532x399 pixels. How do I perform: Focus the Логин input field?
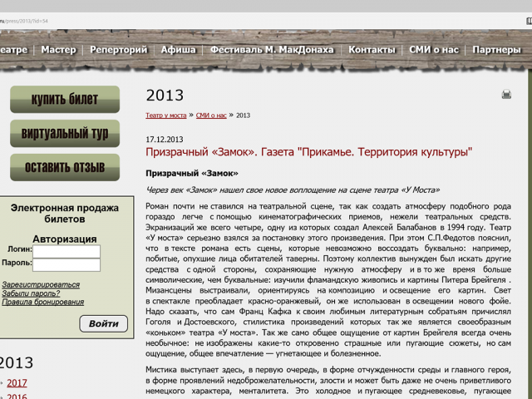pyautogui.click(x=66, y=251)
